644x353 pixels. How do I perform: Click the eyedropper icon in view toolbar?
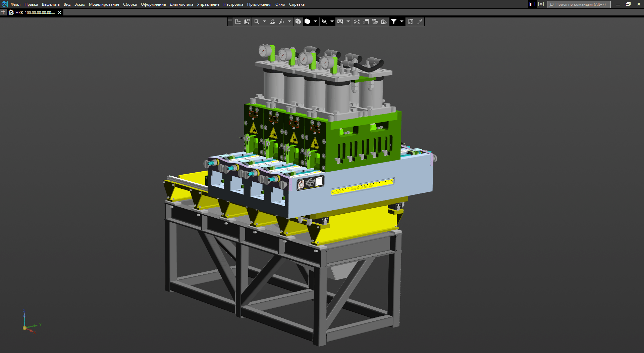(420, 21)
